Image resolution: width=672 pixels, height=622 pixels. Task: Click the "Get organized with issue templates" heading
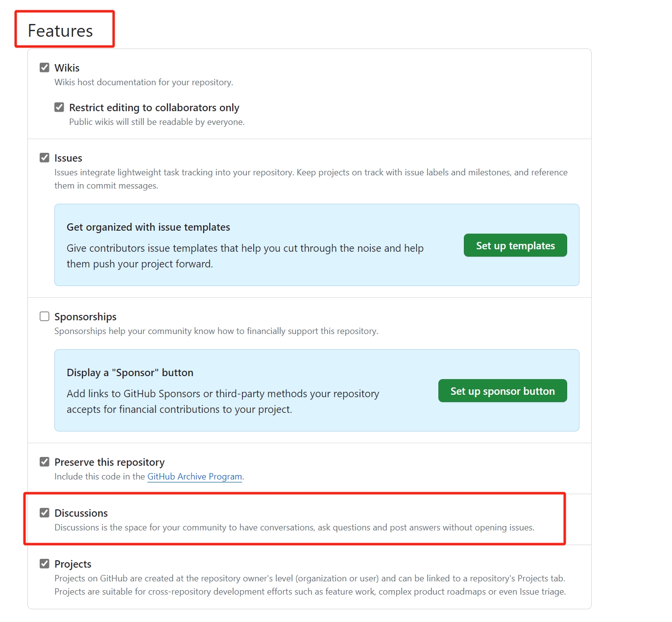pyautogui.click(x=148, y=227)
